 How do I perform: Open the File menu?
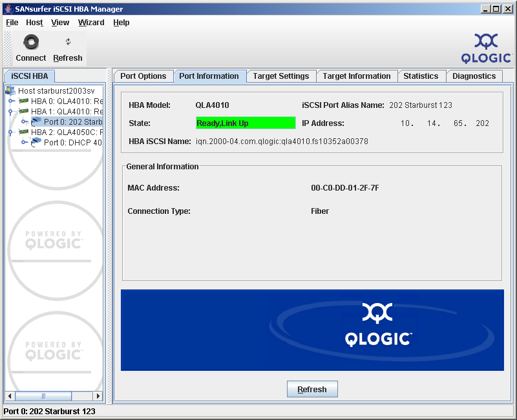(12, 23)
